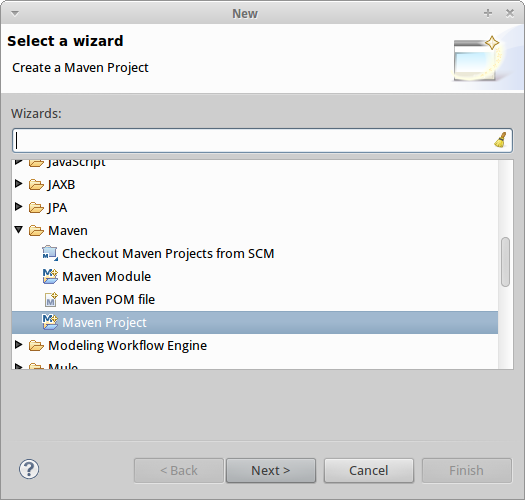Image resolution: width=525 pixels, height=500 pixels.
Task: Expand the JPA category
Action: click(19, 207)
